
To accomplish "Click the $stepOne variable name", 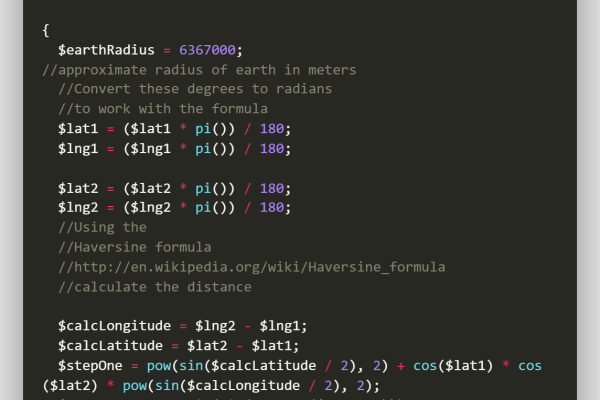I will tap(91, 366).
